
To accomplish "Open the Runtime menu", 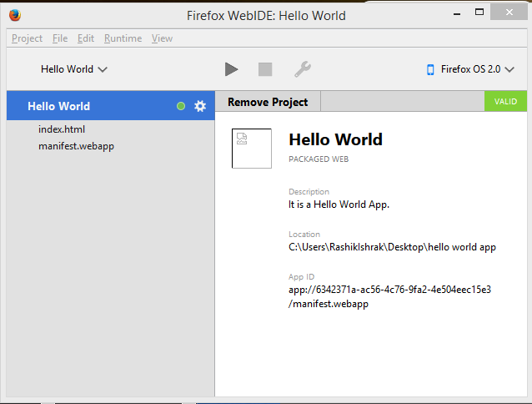I will pos(123,38).
